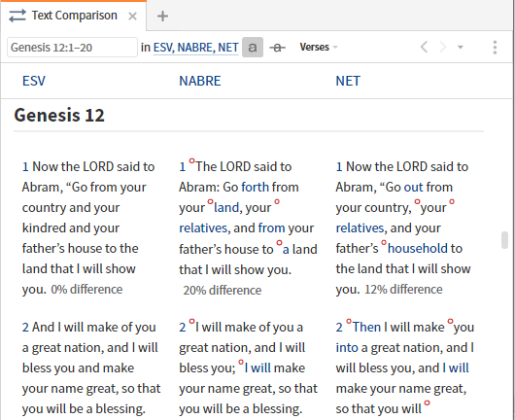Toggle the show differences 'a' button

(x=253, y=48)
